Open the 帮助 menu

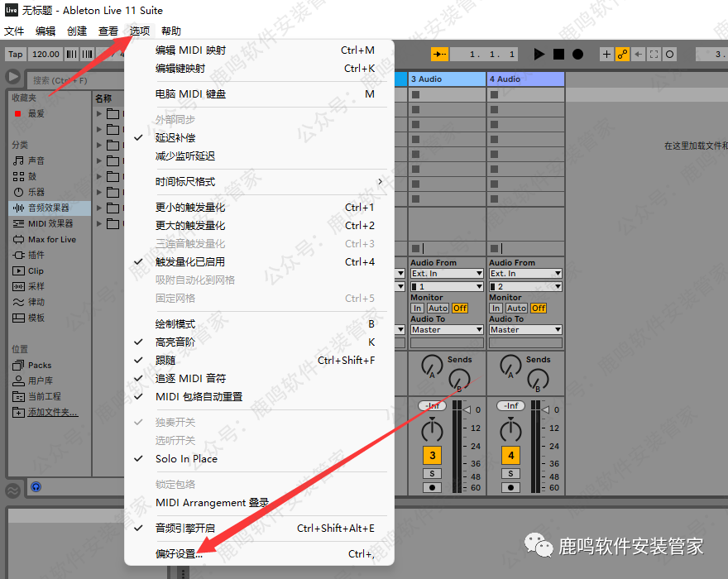click(x=171, y=31)
